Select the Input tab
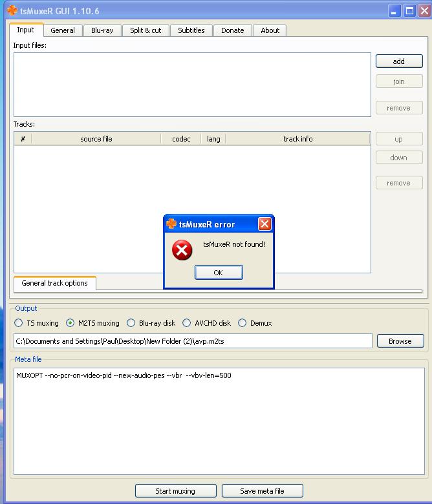Viewport: 432px width, 504px height. pos(26,30)
